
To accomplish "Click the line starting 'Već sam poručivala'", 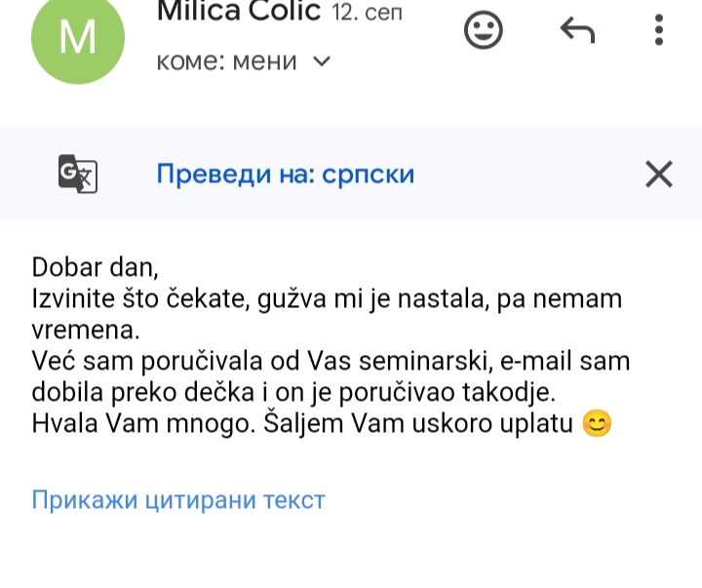I will coord(331,362).
